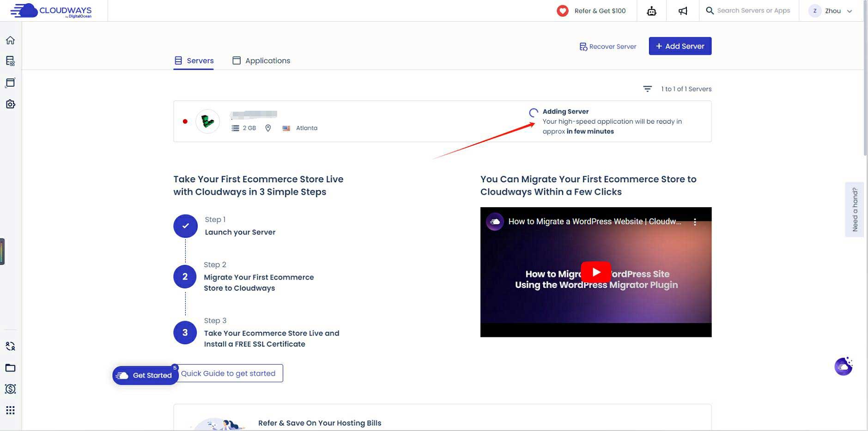Click '1 to 1 of 1 Servers' text

pos(686,89)
